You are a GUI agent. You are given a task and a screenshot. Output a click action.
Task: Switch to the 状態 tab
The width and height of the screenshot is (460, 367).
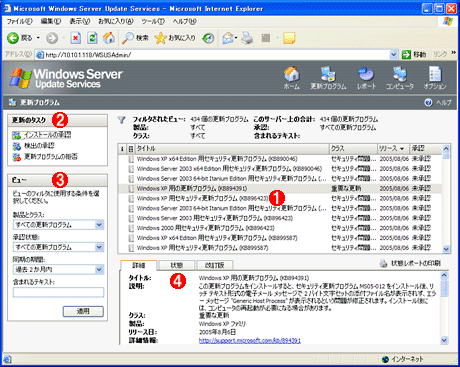[x=177, y=265]
